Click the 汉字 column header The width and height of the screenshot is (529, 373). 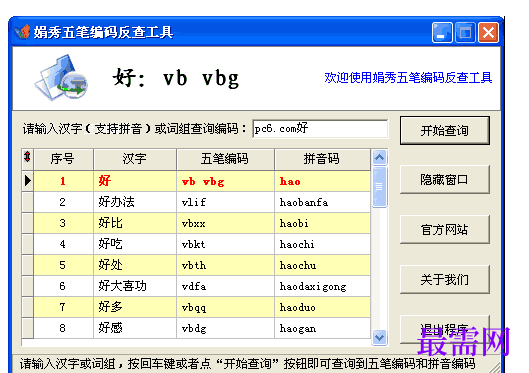click(x=135, y=159)
